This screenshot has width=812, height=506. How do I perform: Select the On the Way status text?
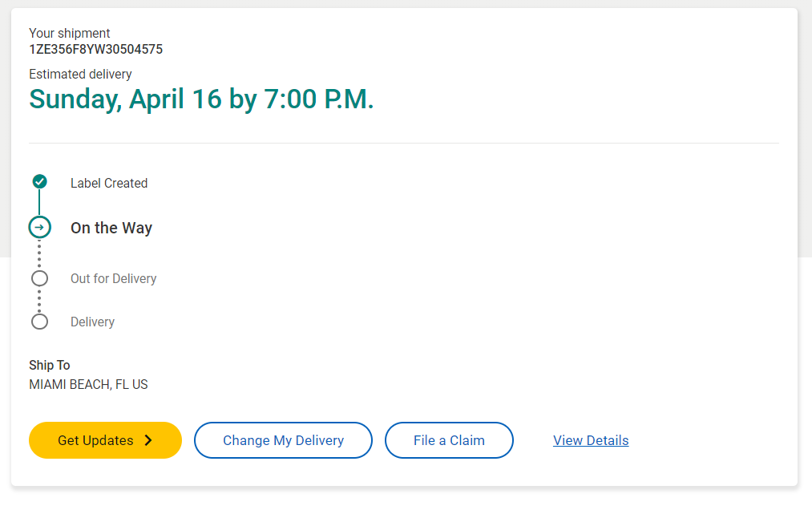111,228
